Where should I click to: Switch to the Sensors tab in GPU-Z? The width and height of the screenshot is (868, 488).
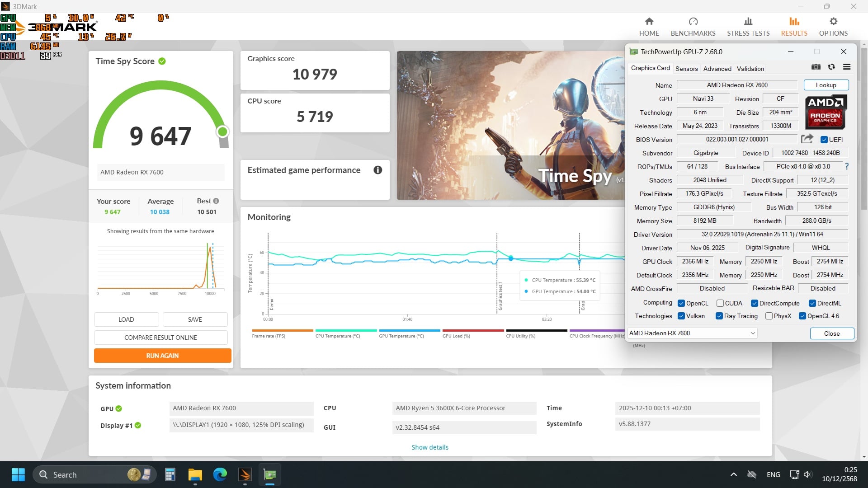(686, 69)
